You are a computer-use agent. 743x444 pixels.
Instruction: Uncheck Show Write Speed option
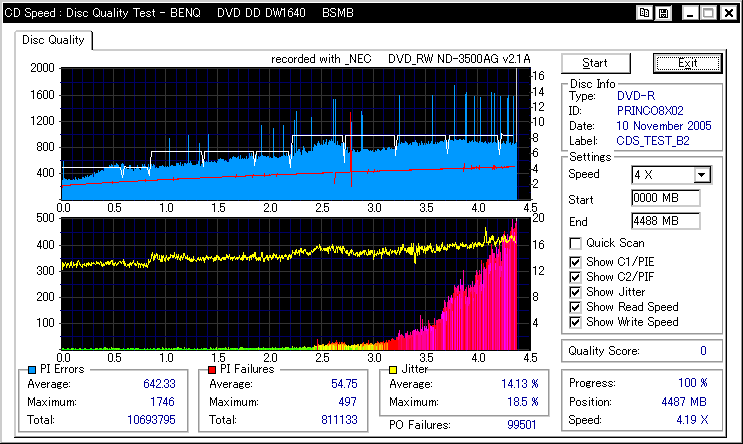pyautogui.click(x=575, y=322)
